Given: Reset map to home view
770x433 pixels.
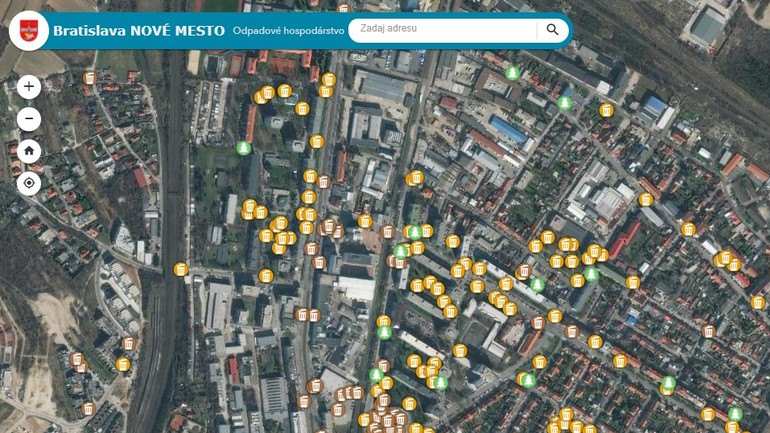Looking at the screenshot, I should pyautogui.click(x=29, y=151).
